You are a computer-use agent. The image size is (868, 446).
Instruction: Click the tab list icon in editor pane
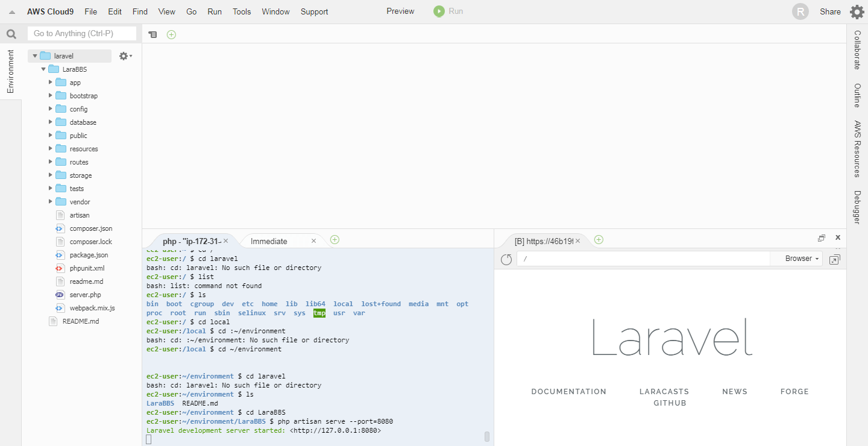click(153, 35)
